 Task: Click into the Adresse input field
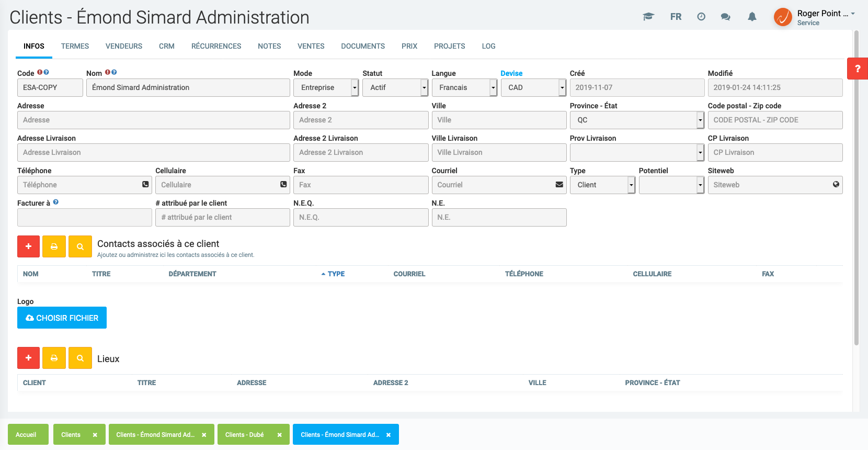pos(153,120)
